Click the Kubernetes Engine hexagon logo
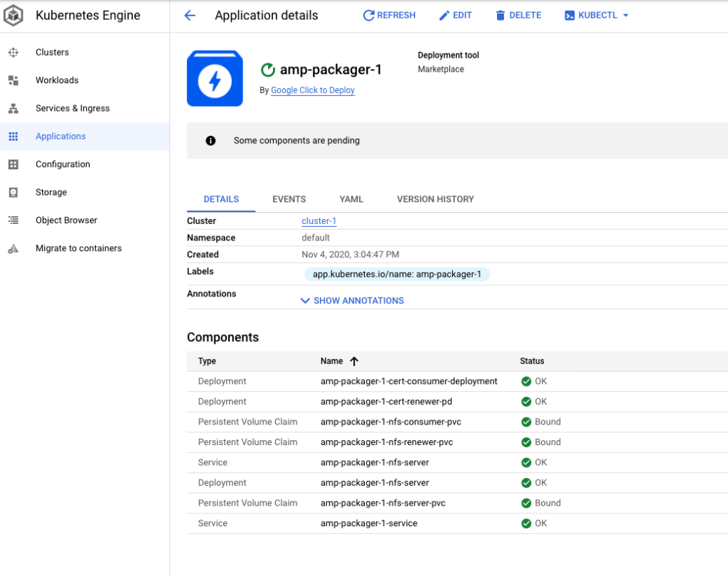Image resolution: width=728 pixels, height=576 pixels. point(13,16)
